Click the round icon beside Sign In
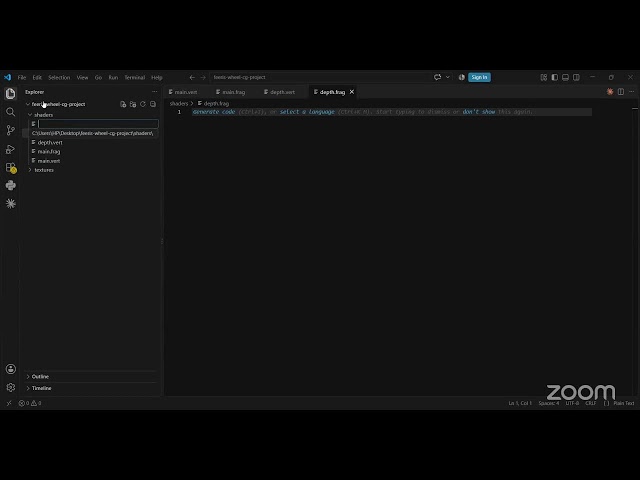Image resolution: width=640 pixels, height=480 pixels. pyautogui.click(x=462, y=77)
